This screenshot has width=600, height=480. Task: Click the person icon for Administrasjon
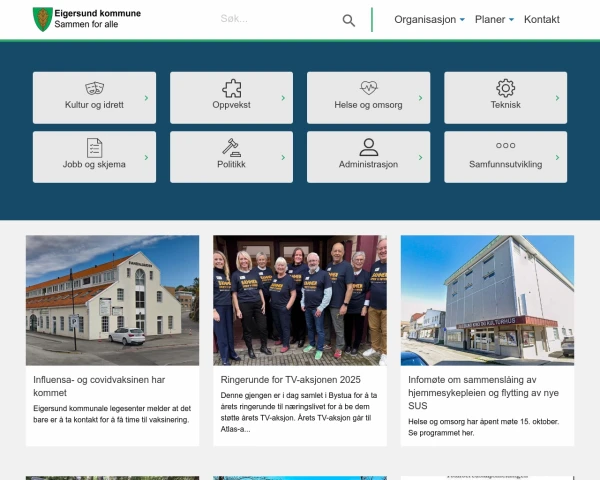point(368,147)
